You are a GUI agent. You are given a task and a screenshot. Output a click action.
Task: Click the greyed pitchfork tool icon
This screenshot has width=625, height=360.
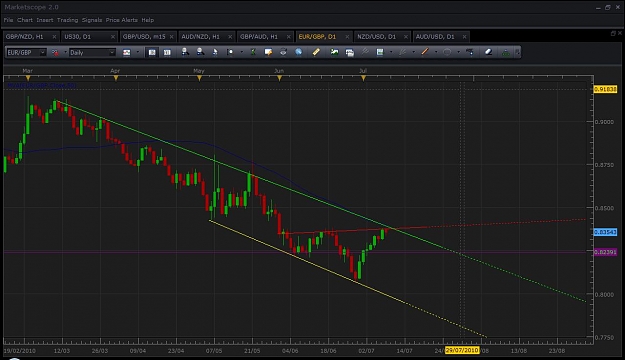365,52
